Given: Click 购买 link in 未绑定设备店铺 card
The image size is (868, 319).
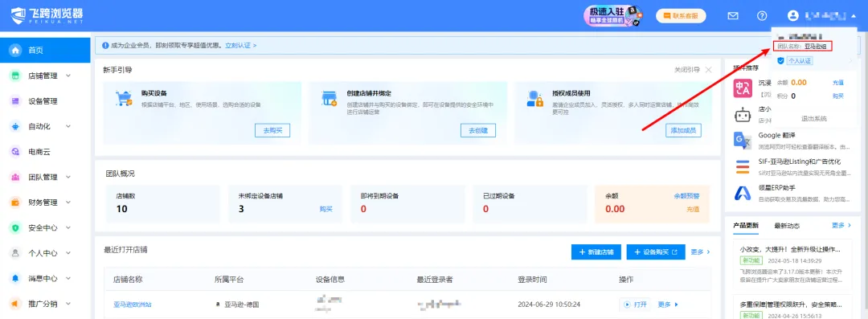Looking at the screenshot, I should coord(326,210).
